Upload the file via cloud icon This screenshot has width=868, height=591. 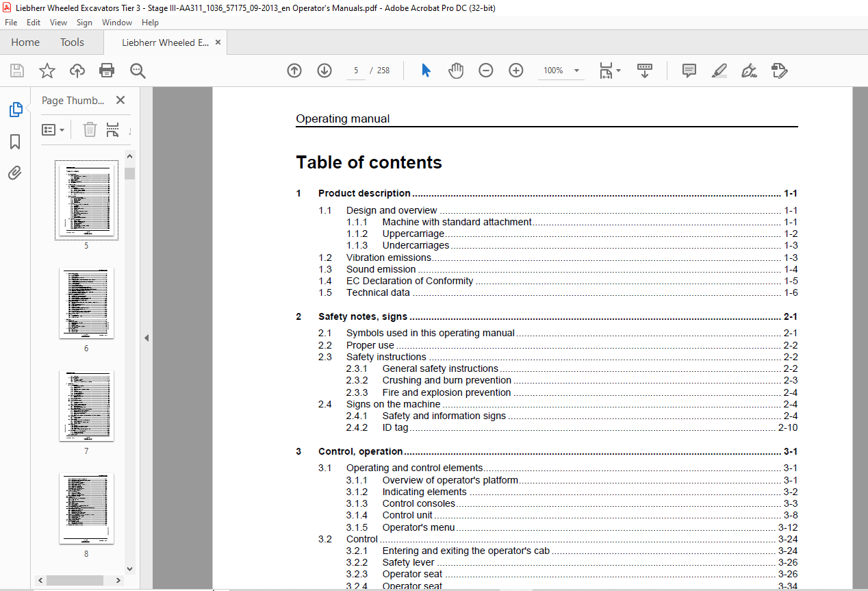77,71
